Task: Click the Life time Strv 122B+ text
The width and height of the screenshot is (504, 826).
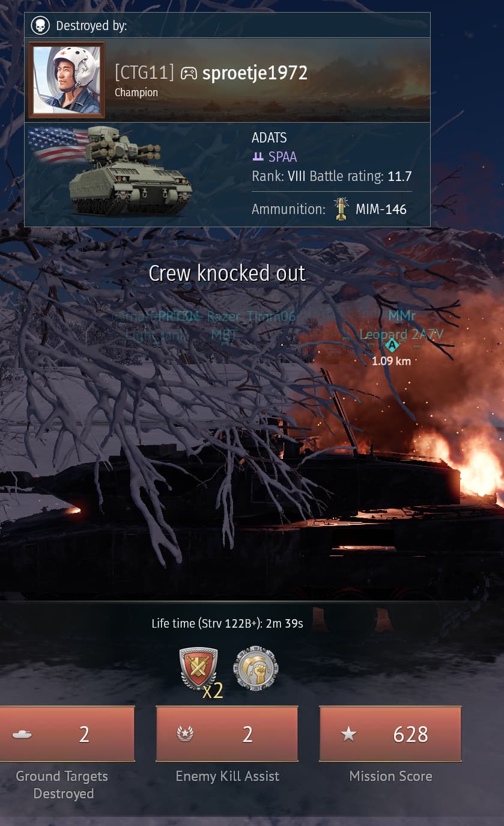Action: [227, 623]
